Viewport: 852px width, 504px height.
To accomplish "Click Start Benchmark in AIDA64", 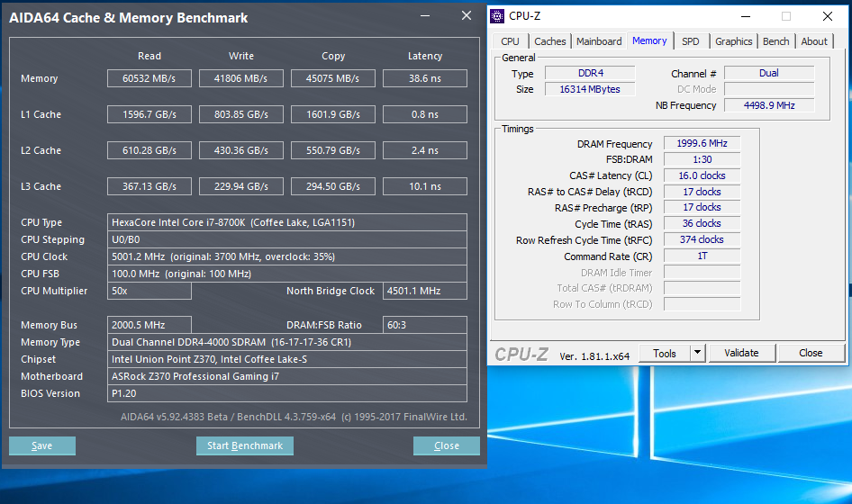I will click(x=245, y=445).
